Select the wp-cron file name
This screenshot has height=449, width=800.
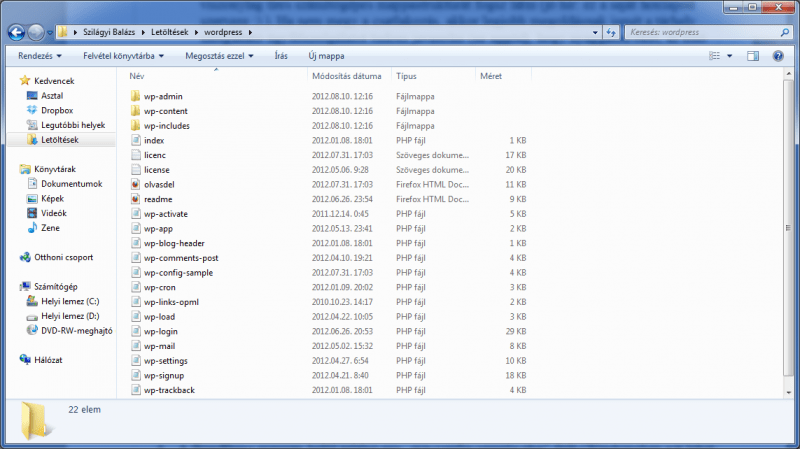pyautogui.click(x=160, y=287)
